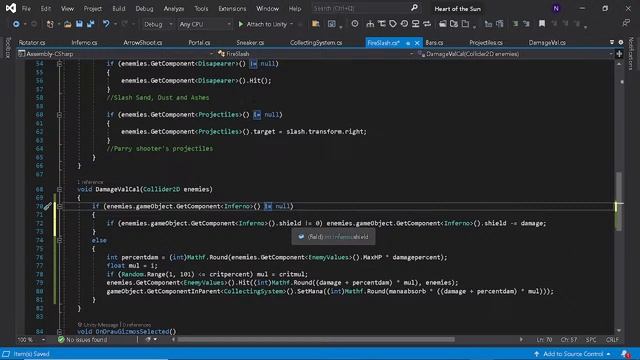This screenshot has height=360, width=640.
Task: Open the Any CPU platform dropdown
Action: [204, 24]
